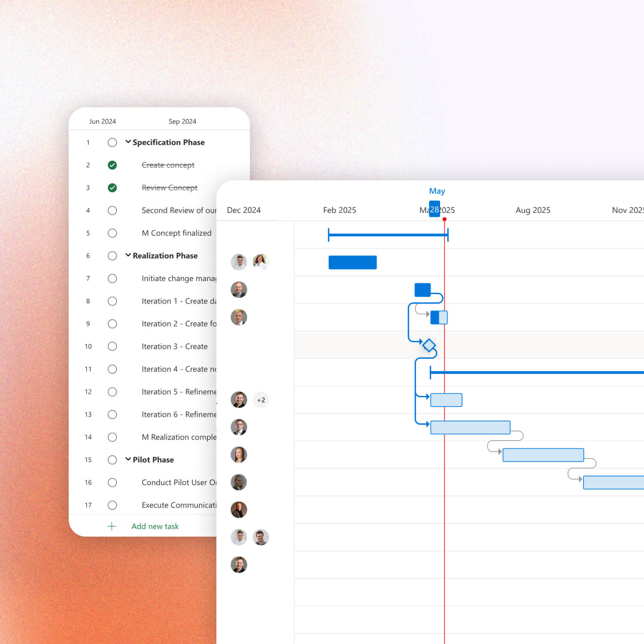Click the summary bar spanning Feb to May
The image size is (644, 644).
(388, 235)
